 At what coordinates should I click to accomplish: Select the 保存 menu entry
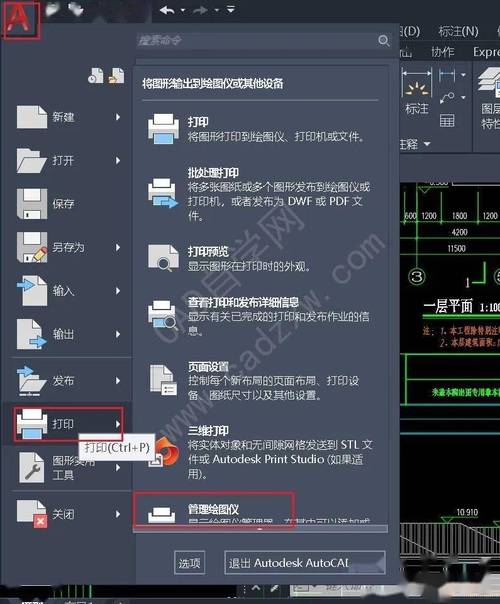[x=69, y=203]
